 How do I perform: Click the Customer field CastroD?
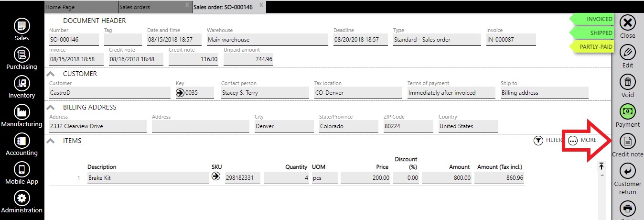click(x=110, y=93)
